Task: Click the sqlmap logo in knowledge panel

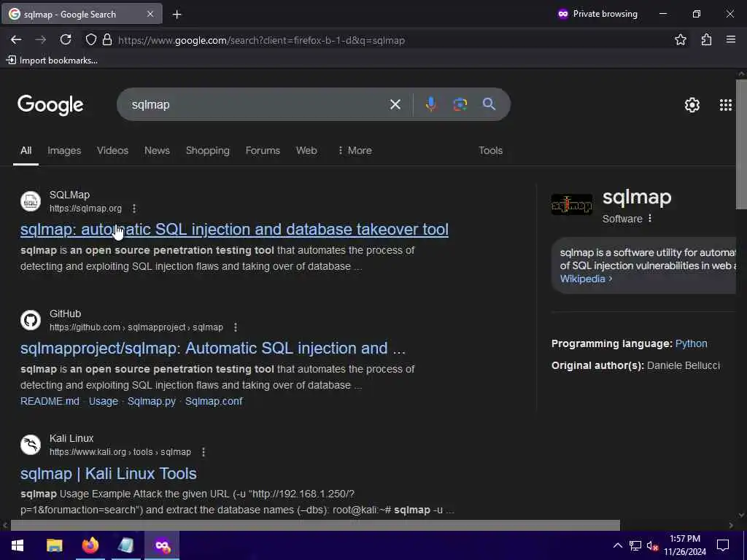Action: click(572, 205)
